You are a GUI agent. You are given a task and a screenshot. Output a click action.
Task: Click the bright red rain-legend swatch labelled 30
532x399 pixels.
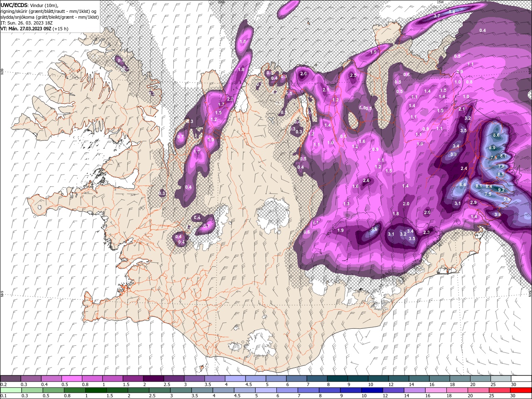[x=520, y=390]
